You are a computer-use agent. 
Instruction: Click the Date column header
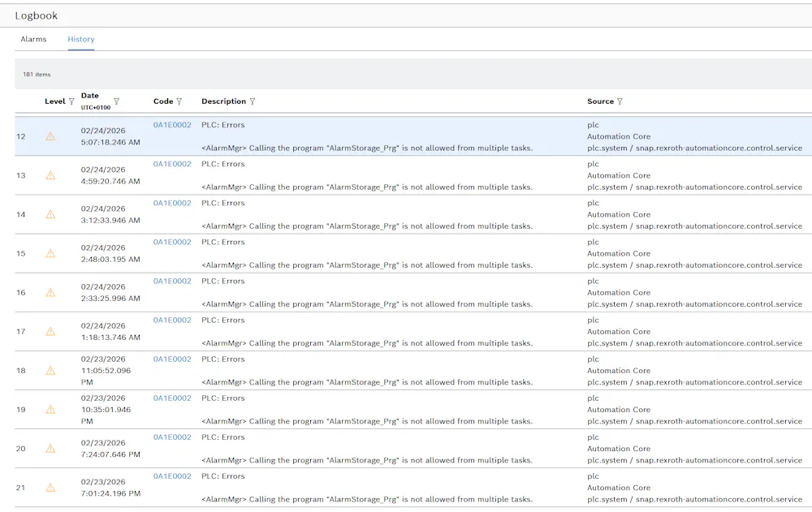[x=89, y=96]
